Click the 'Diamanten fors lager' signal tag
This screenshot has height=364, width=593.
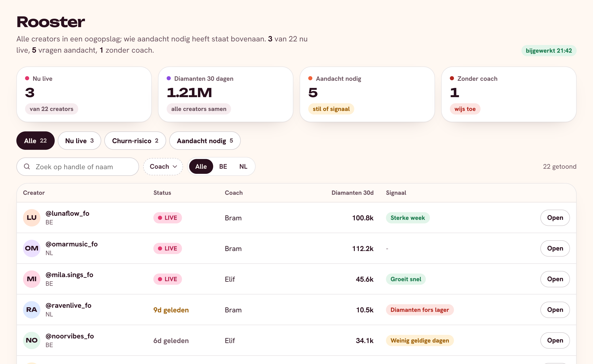[x=420, y=310]
